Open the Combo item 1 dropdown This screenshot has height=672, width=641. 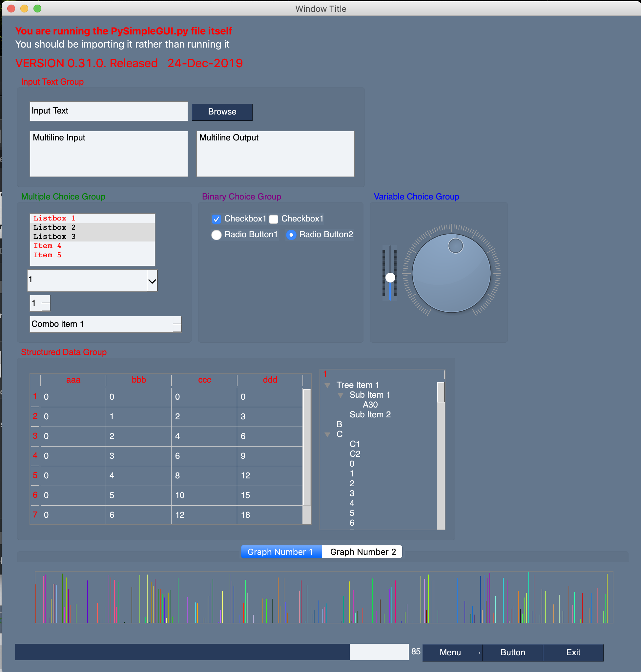click(x=176, y=324)
